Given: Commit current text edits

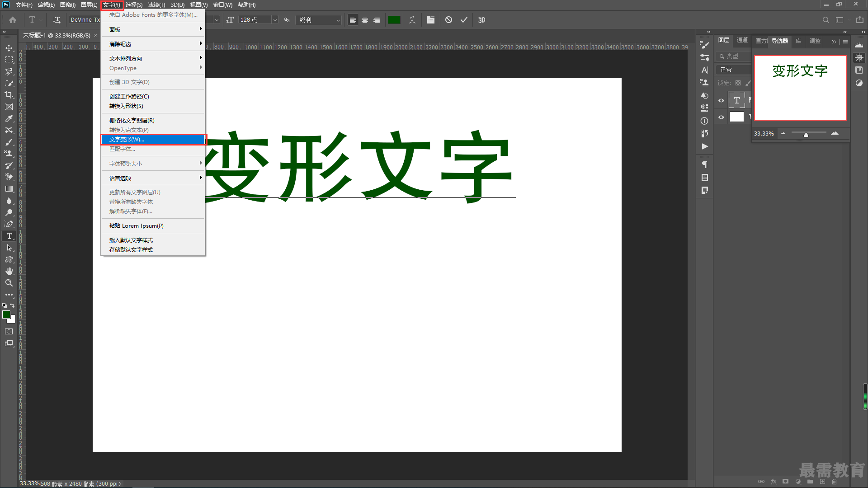Looking at the screenshot, I should pyautogui.click(x=464, y=20).
